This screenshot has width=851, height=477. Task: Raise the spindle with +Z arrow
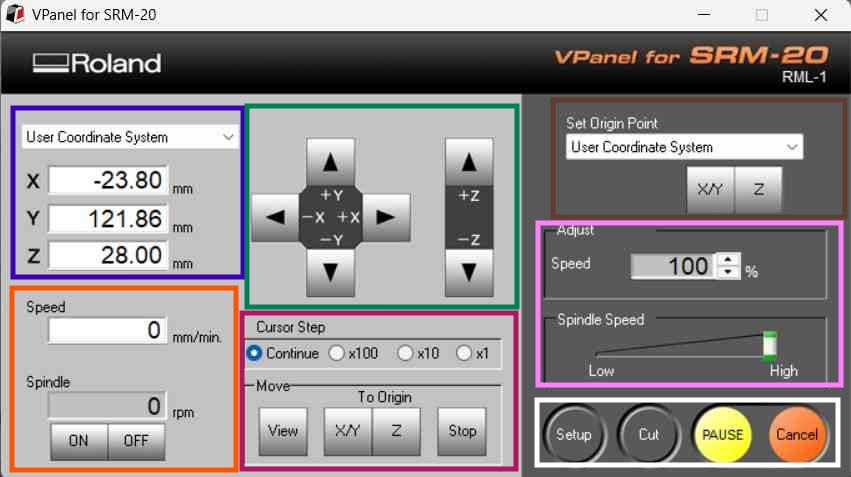[x=469, y=162]
